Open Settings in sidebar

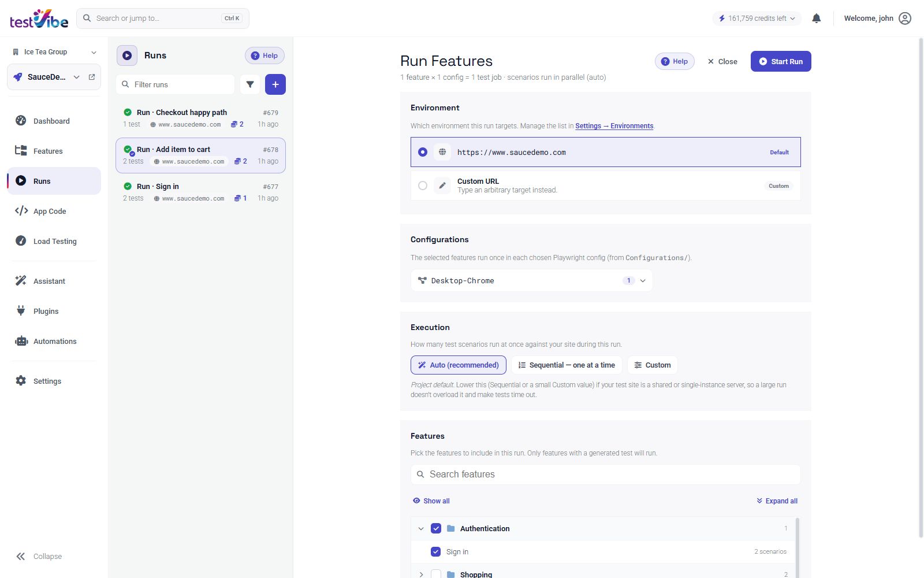point(54,381)
